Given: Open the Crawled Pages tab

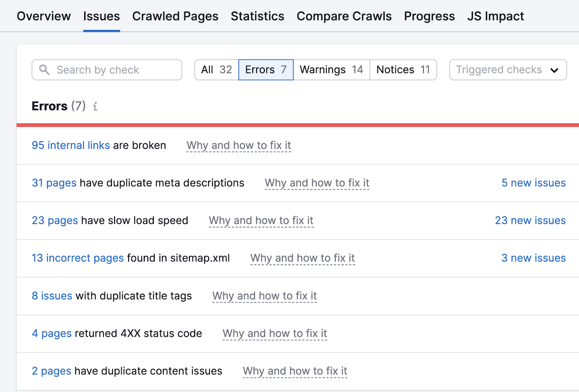Looking at the screenshot, I should pyautogui.click(x=175, y=16).
